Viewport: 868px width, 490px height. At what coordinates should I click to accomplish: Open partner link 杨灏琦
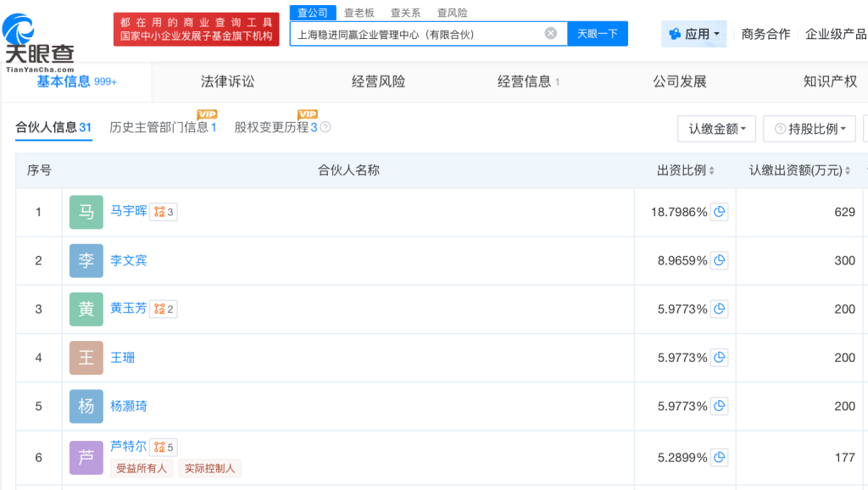(x=129, y=406)
